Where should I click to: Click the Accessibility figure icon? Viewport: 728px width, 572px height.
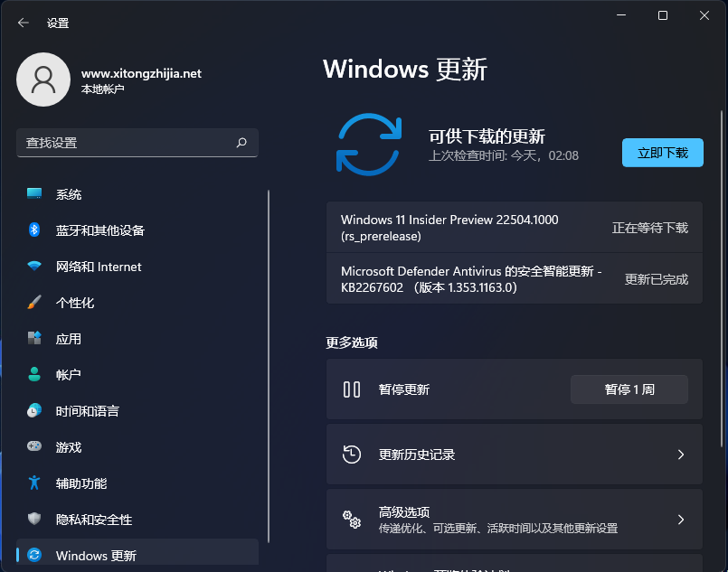click(x=34, y=483)
